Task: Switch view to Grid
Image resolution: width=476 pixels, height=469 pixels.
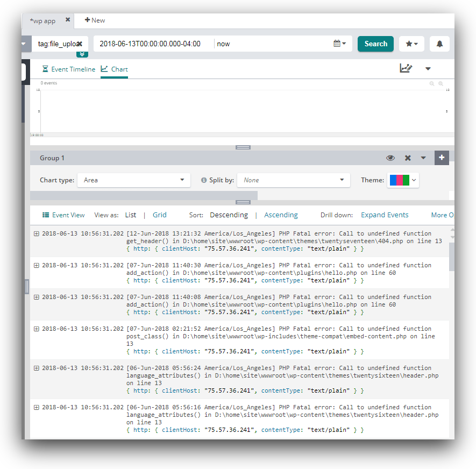Action: tap(160, 215)
